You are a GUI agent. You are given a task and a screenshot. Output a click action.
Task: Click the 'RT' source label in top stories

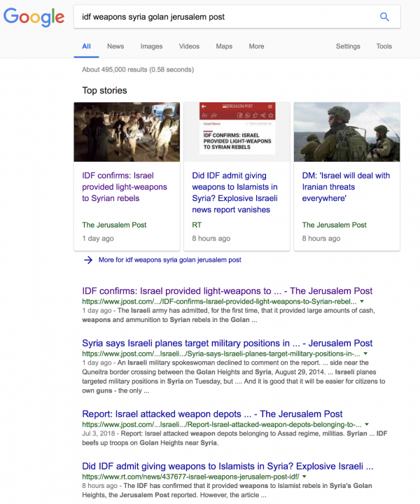pos(197,225)
